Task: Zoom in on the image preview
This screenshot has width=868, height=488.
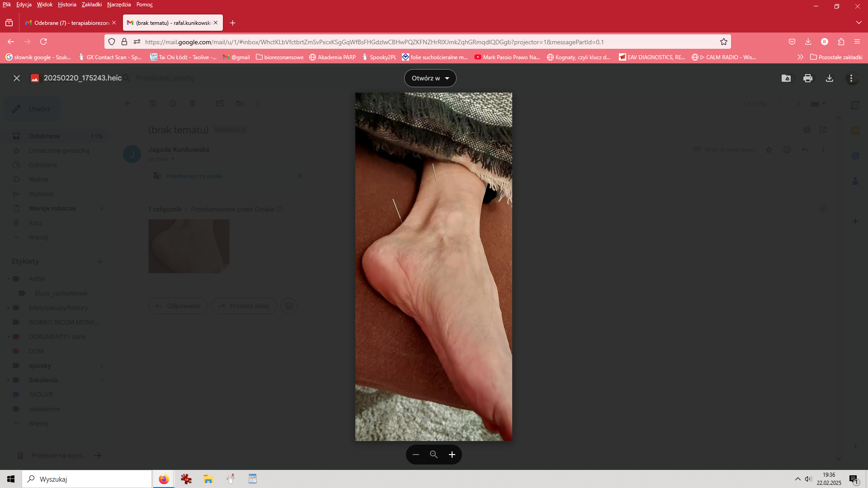Action: [452, 455]
